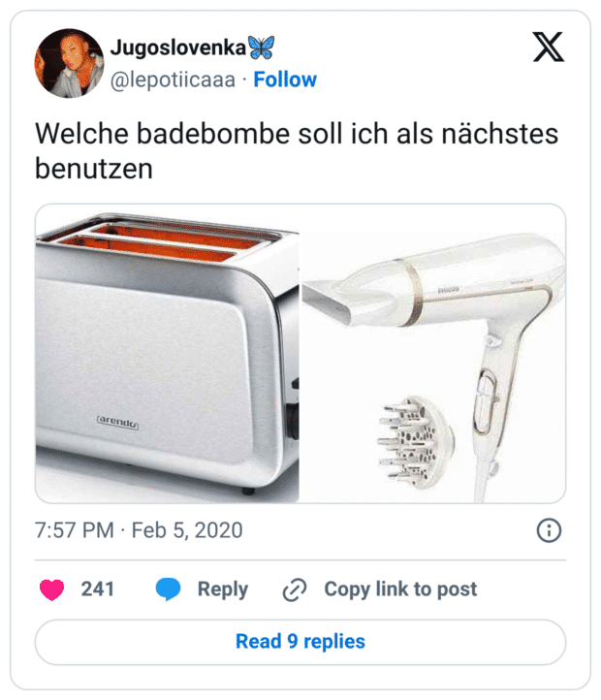The height and width of the screenshot is (700, 601).
Task: Click the X logo icon
Action: 548,48
